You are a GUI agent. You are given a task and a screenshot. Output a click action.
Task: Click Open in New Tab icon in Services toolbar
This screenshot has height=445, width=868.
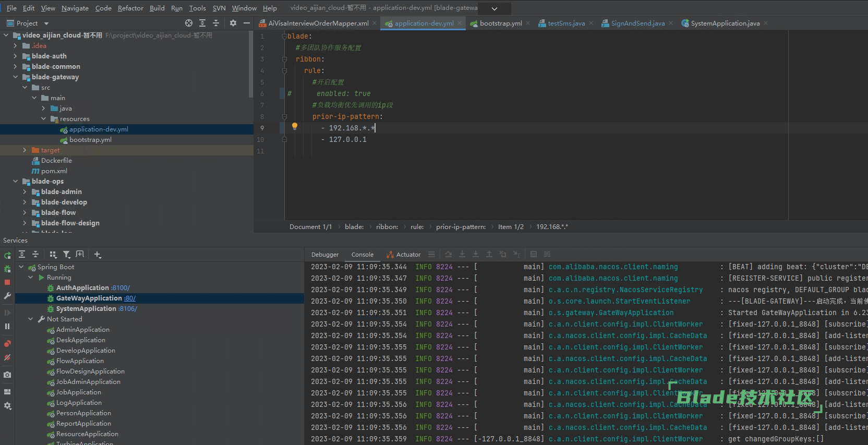click(80, 254)
